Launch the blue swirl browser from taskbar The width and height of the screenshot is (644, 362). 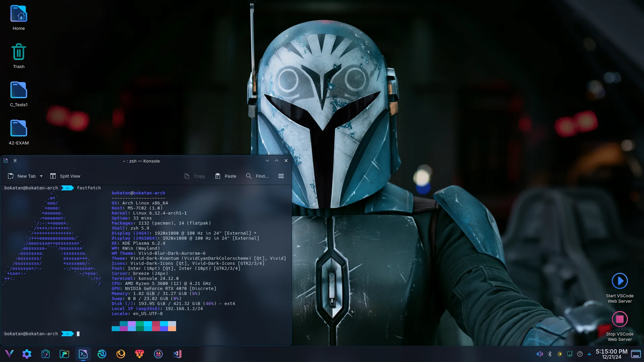point(102,354)
